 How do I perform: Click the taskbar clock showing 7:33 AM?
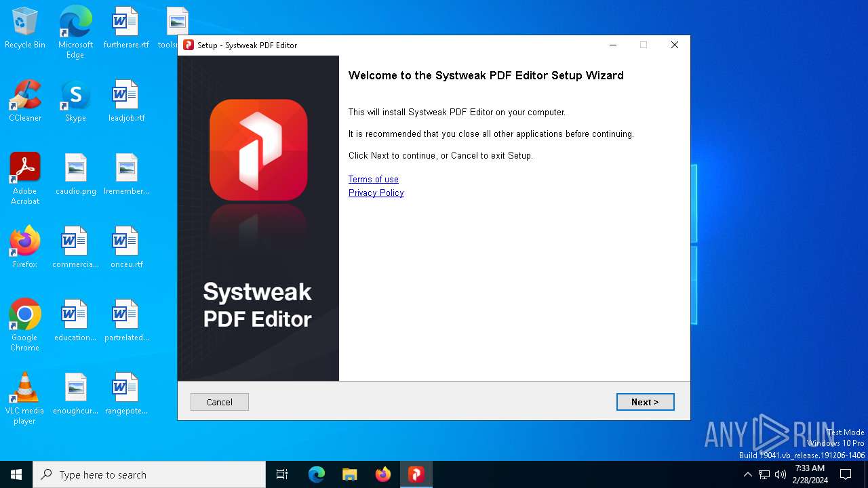pos(810,474)
